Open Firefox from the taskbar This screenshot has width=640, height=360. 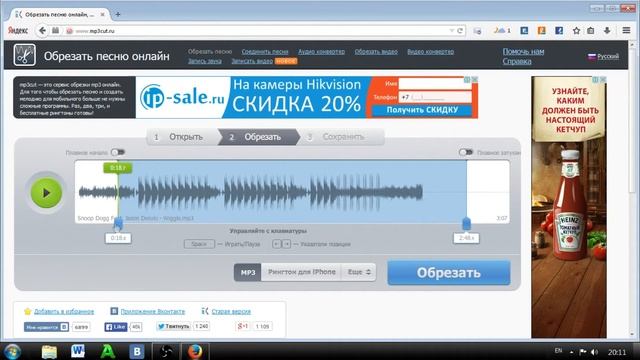click(x=195, y=351)
